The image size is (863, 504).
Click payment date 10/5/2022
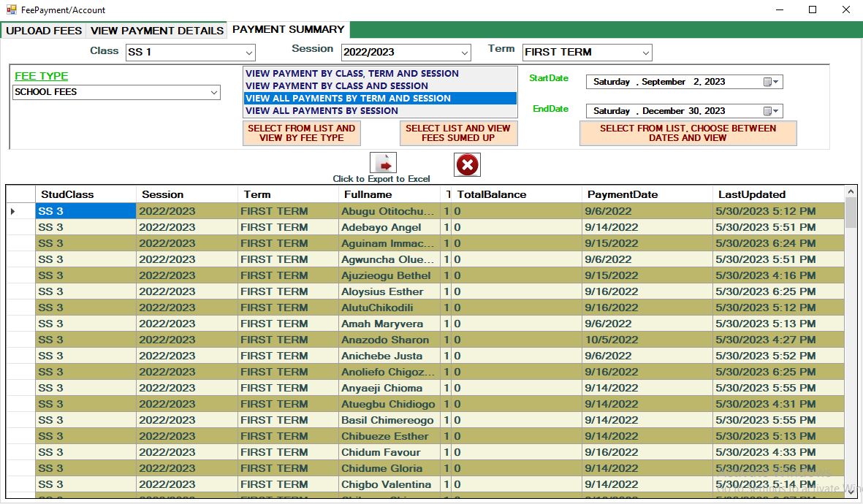(x=647, y=340)
